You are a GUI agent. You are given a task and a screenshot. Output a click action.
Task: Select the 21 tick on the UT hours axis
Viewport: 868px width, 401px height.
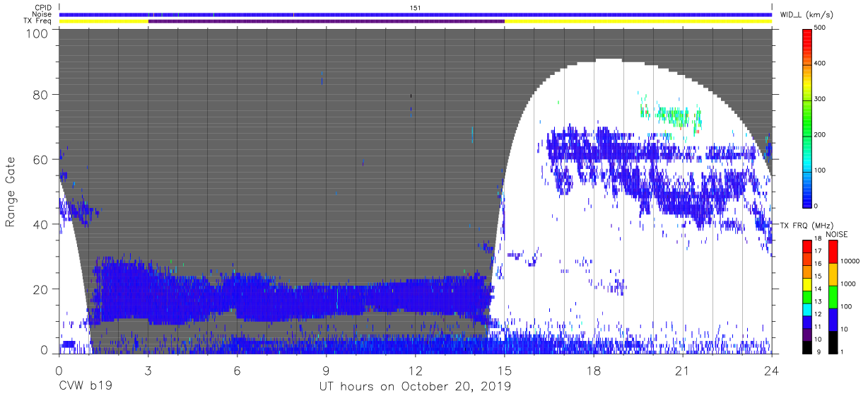[x=683, y=369]
